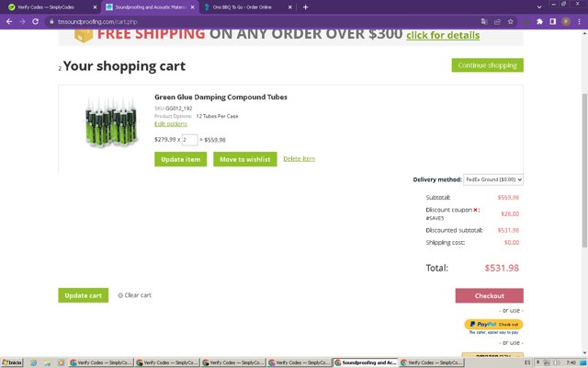This screenshot has width=588, height=368.
Task: Open the Delivery method FedEx Ground dropdown
Action: [493, 179]
